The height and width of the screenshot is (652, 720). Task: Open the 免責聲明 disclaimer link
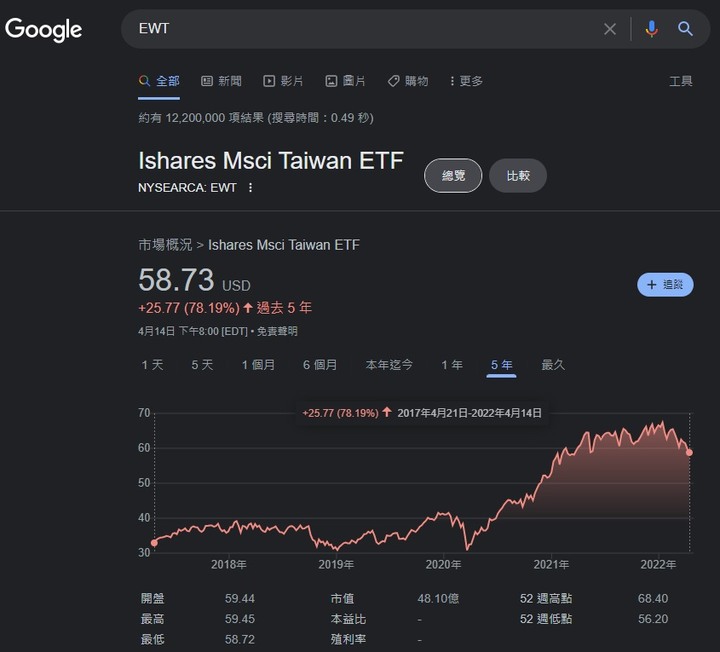tap(277, 331)
